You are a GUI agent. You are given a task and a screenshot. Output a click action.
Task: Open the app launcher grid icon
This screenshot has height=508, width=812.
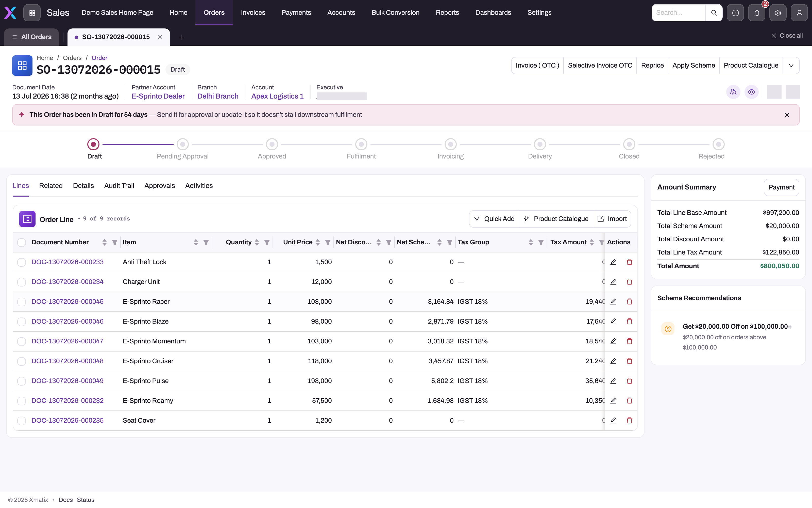pos(32,13)
